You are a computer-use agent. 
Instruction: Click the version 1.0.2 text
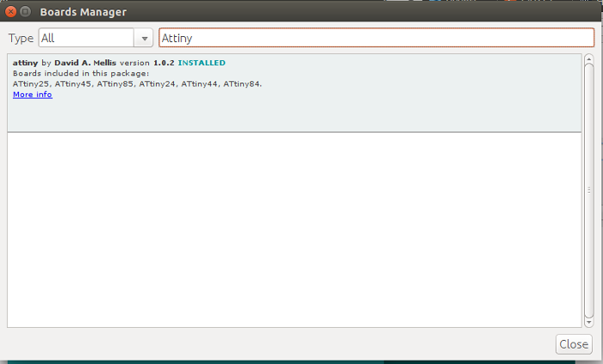(147, 63)
